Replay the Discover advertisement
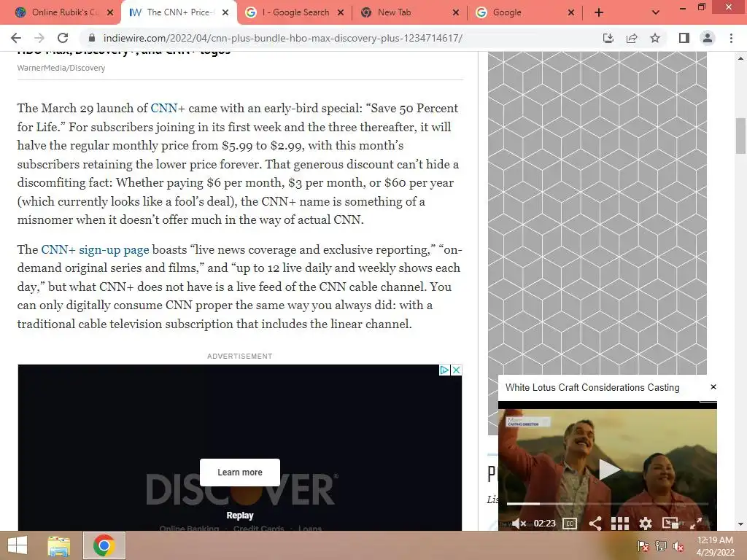 pyautogui.click(x=239, y=516)
